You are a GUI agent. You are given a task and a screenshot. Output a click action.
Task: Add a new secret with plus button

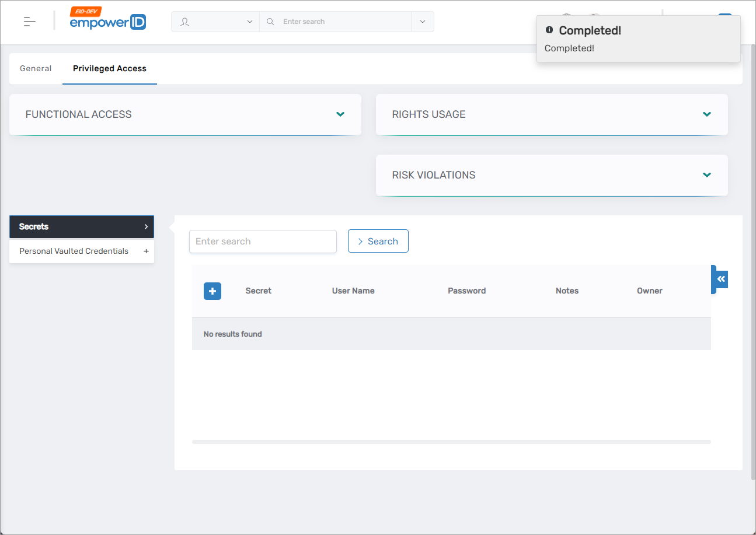point(212,291)
